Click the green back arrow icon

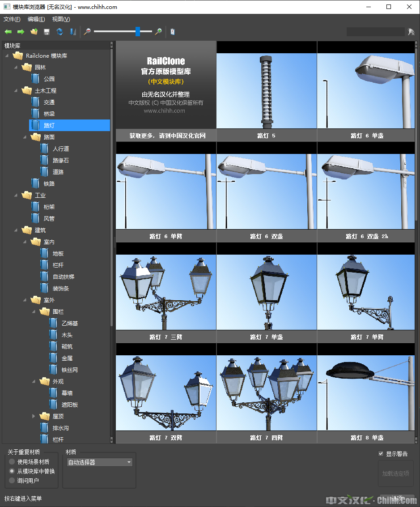coord(8,32)
